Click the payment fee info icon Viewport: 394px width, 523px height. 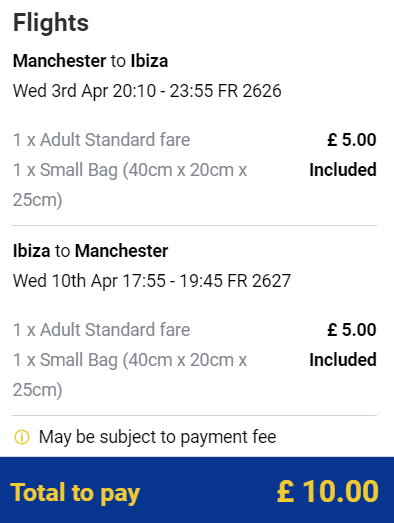coord(22,437)
